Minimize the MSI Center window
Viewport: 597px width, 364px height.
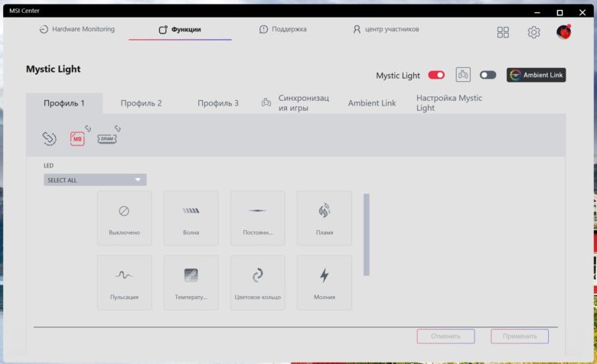coord(537,12)
